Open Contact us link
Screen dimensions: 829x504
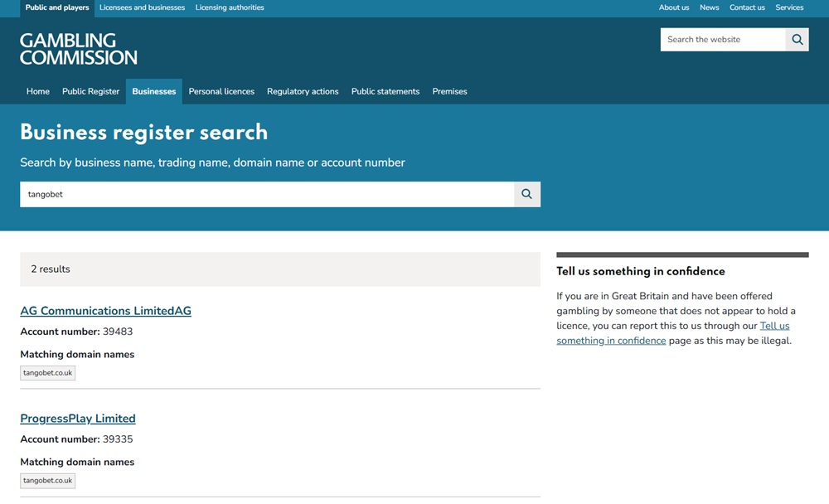pyautogui.click(x=747, y=7)
